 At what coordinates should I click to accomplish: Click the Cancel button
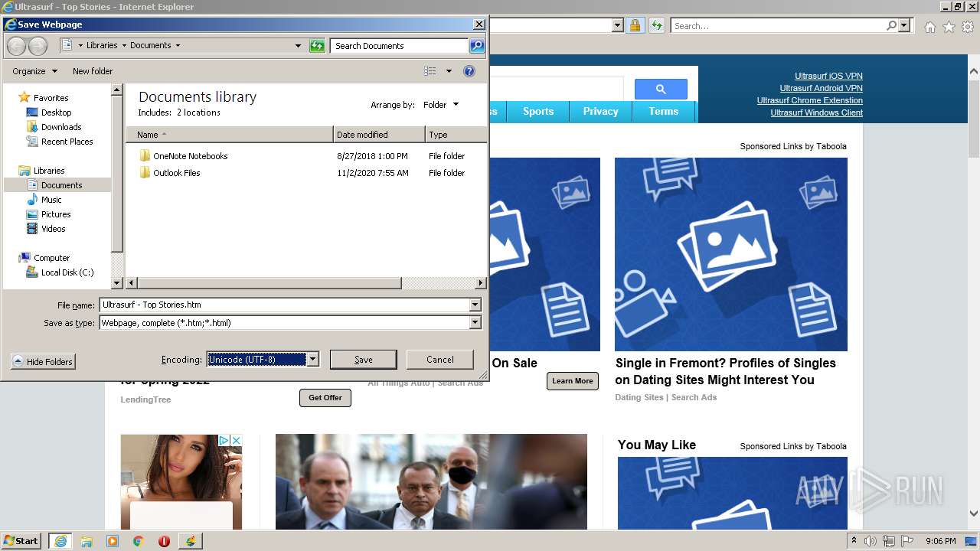[439, 360]
